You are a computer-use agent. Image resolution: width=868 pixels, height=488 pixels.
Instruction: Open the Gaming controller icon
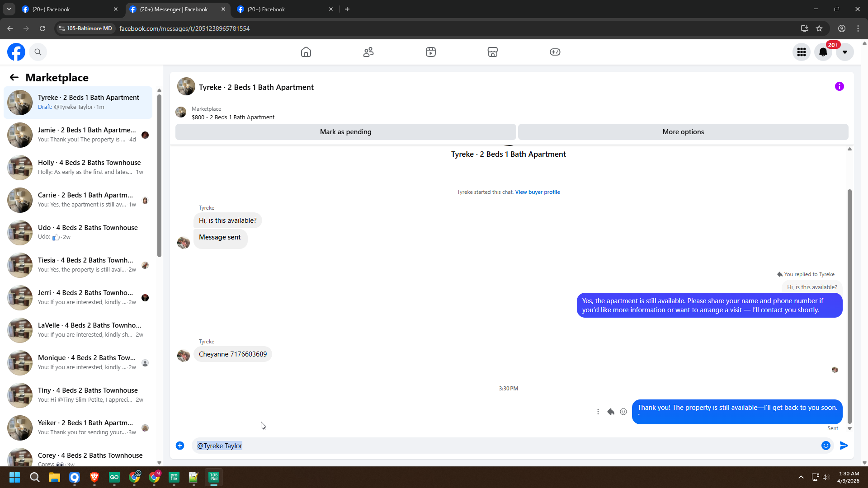click(x=555, y=52)
